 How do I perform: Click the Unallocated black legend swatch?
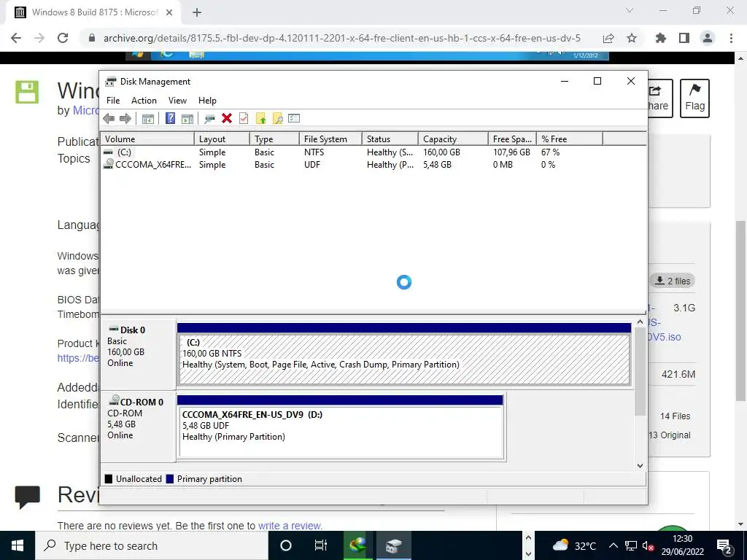click(x=109, y=479)
